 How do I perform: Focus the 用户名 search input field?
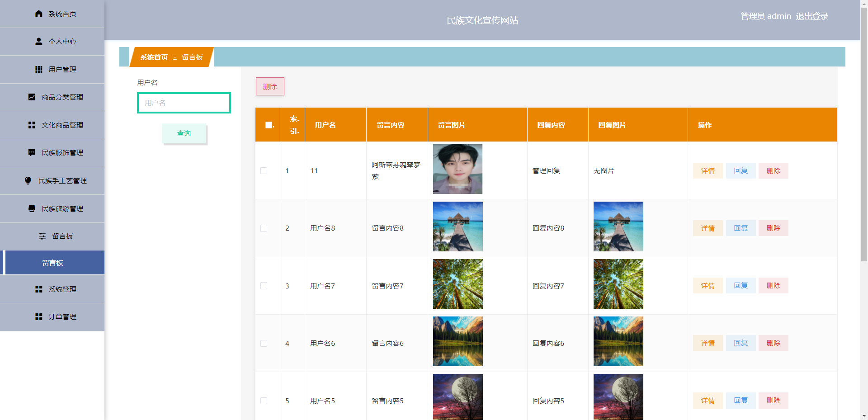pyautogui.click(x=184, y=103)
